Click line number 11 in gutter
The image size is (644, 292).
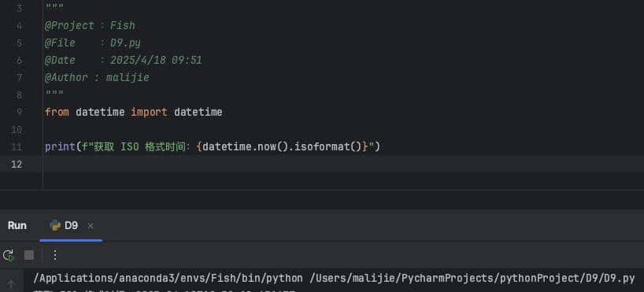point(16,146)
